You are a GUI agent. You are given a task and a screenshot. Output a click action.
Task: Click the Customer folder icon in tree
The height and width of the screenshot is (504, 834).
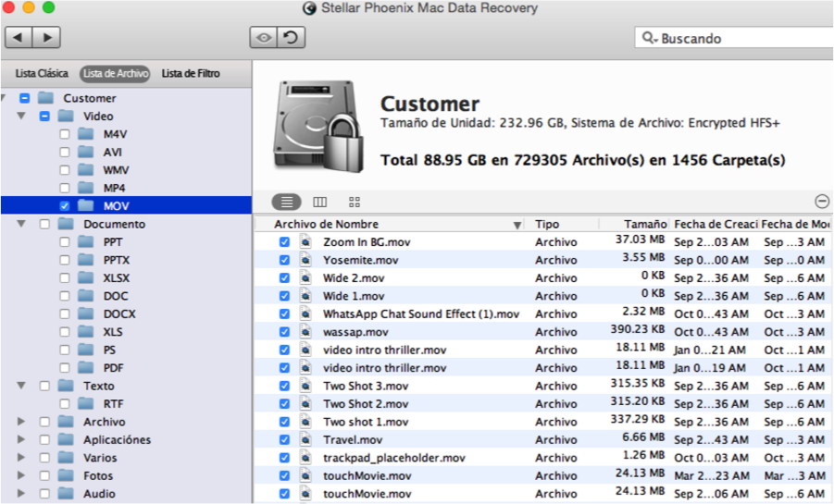(x=45, y=98)
